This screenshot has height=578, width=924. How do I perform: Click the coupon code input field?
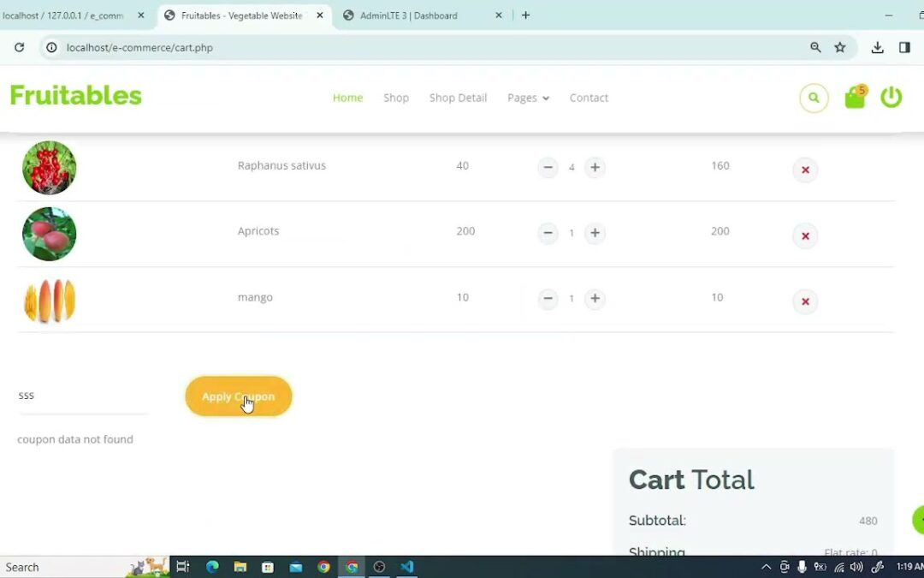(82, 396)
